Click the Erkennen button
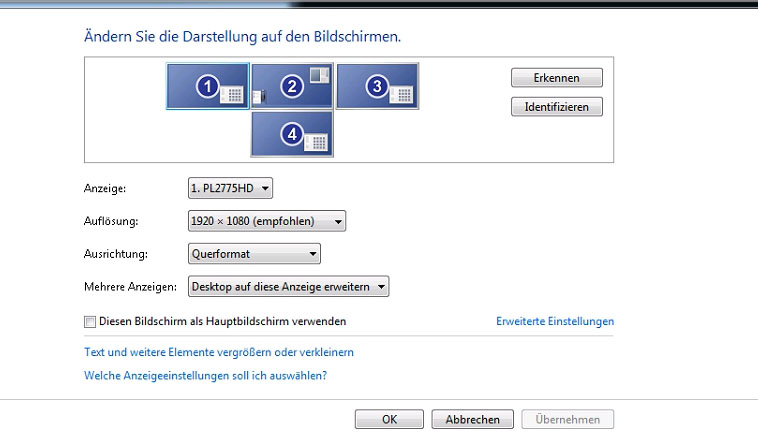The height and width of the screenshot is (439, 758). tap(557, 78)
